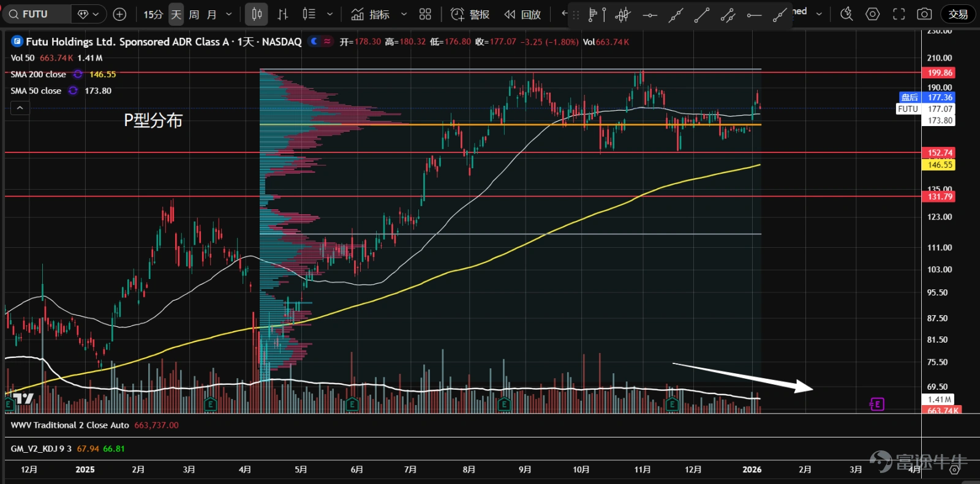Open the 指标 indicators panel
Viewport: 980px width, 484px height.
(371, 14)
